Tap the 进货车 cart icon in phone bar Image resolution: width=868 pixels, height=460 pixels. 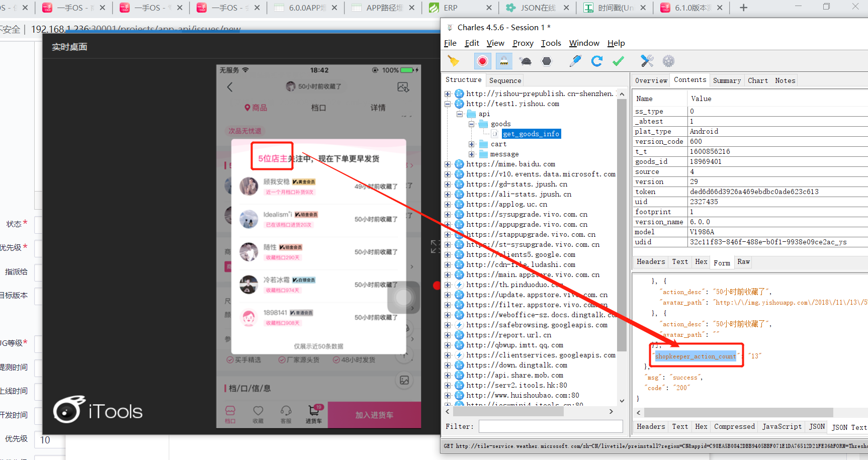point(314,414)
